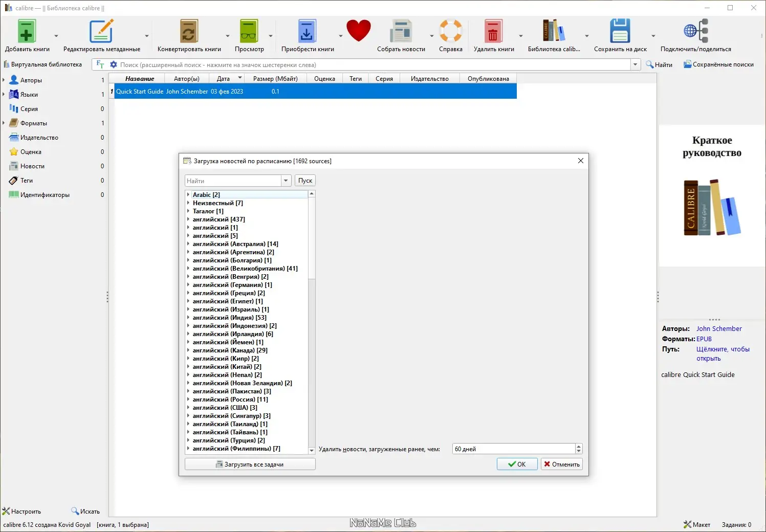Select Languages category in tag browser
The width and height of the screenshot is (766, 532).
(29, 95)
